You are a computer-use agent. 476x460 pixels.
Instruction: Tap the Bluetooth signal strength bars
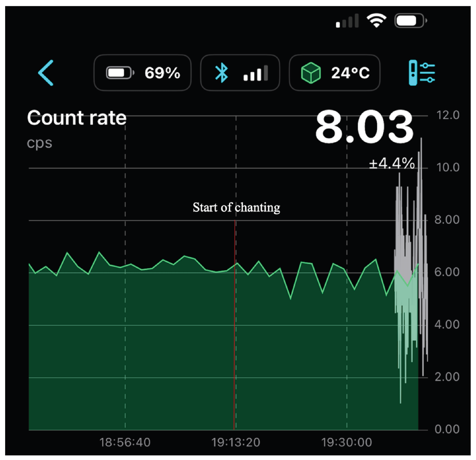255,73
